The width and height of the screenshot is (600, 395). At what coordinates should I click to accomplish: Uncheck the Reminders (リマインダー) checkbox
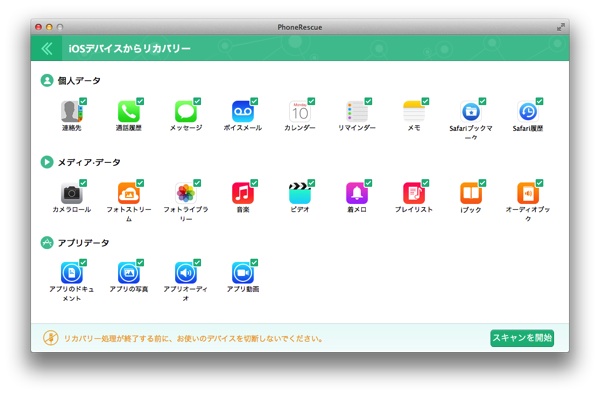pos(368,101)
